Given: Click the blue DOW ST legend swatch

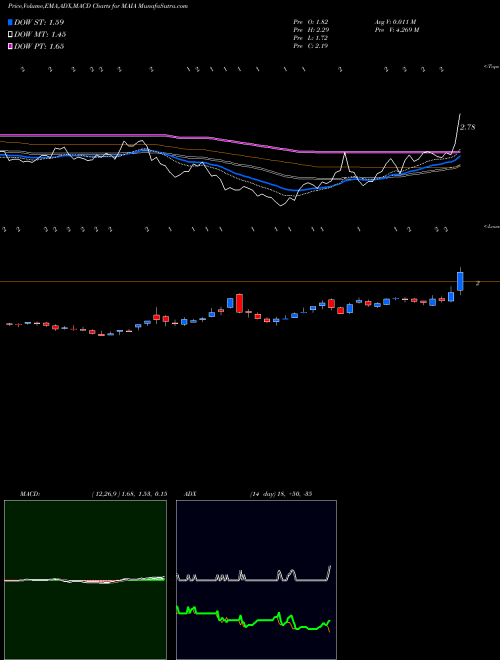Looking at the screenshot, I should [10, 22].
